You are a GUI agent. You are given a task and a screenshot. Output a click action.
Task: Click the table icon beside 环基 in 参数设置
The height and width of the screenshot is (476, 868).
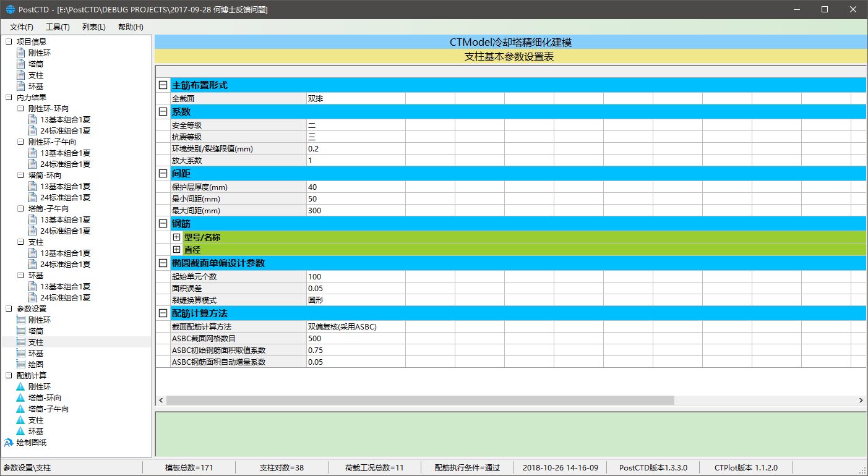tap(20, 354)
